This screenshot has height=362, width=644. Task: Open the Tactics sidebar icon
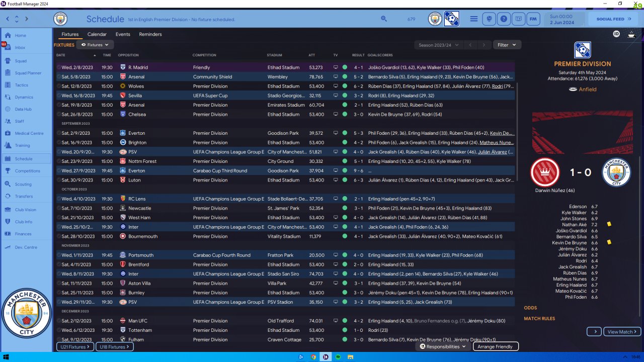[x=8, y=85]
